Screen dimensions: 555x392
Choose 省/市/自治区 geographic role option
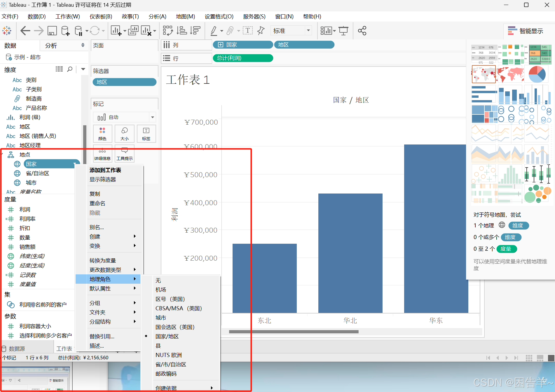171,364
